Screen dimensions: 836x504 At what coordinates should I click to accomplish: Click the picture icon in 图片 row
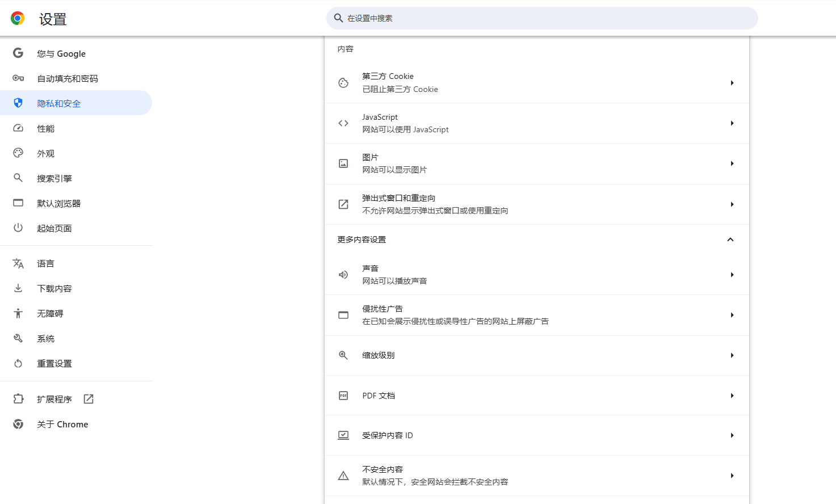coord(343,163)
